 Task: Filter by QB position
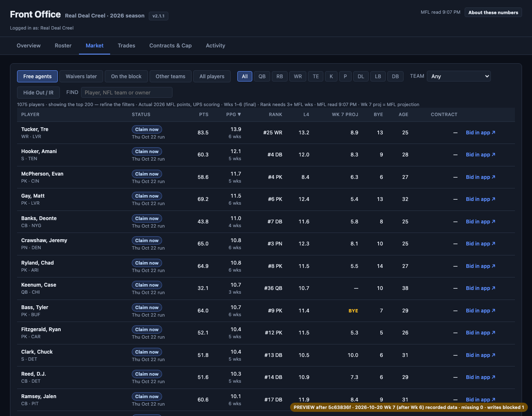tap(262, 77)
